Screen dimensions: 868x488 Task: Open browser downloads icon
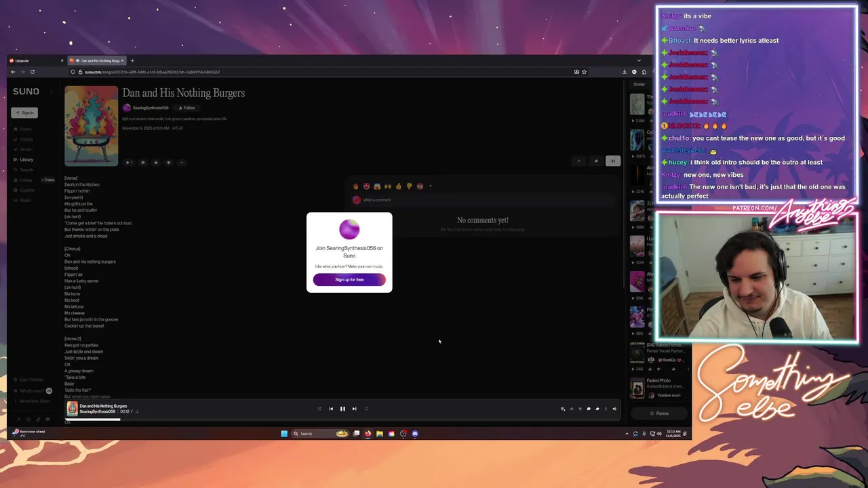point(625,72)
